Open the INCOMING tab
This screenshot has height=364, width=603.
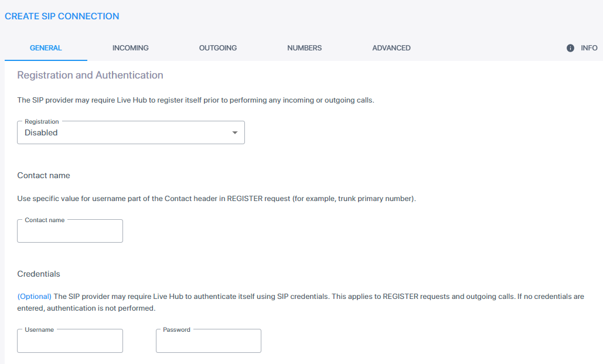[130, 48]
